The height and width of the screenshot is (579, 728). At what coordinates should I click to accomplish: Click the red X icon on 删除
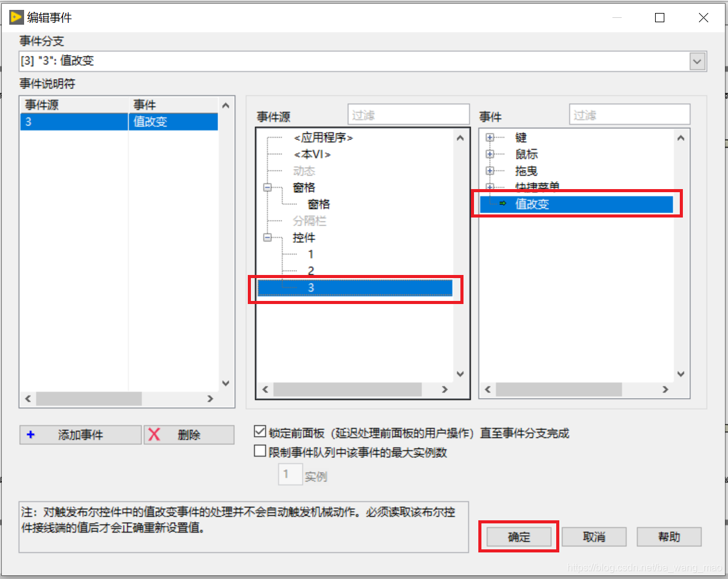[154, 434]
